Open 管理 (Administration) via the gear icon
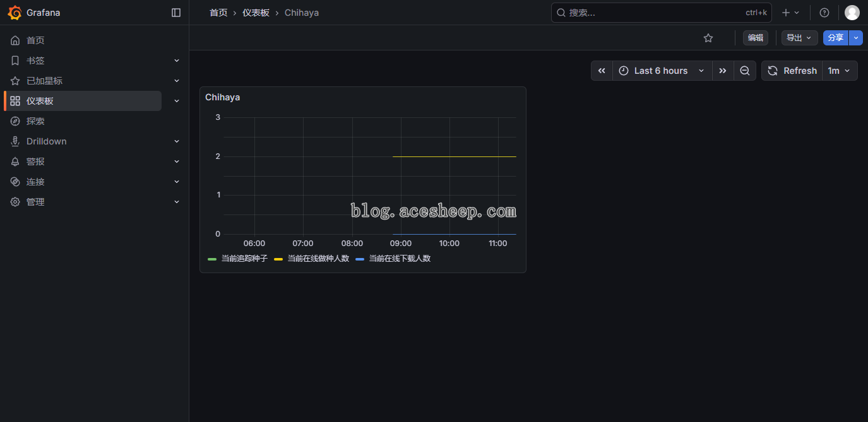 [x=35, y=201]
